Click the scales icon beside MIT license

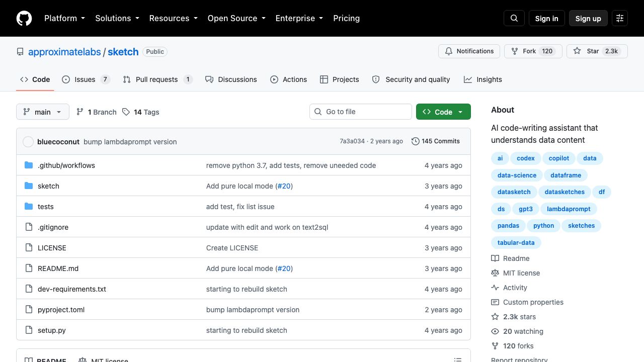click(x=495, y=273)
